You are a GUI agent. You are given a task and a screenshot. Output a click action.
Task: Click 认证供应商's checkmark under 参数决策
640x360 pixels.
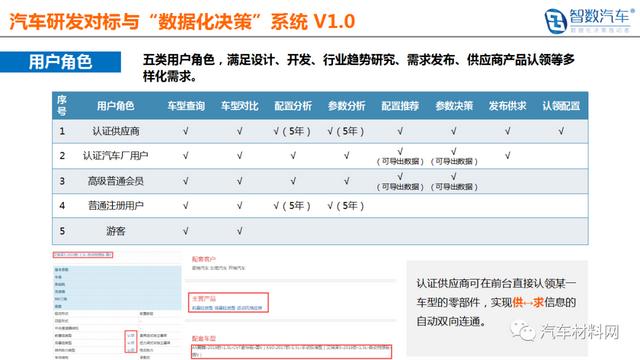pyautogui.click(x=454, y=131)
